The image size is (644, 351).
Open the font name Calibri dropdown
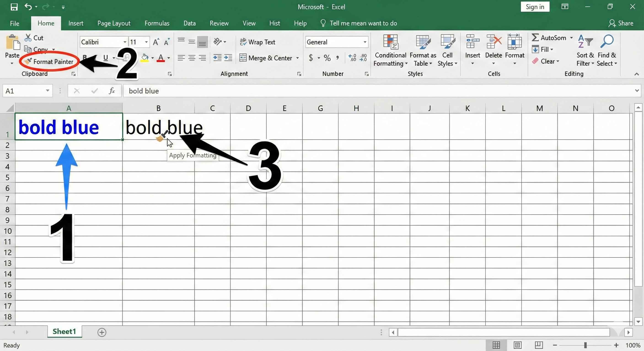pos(124,42)
